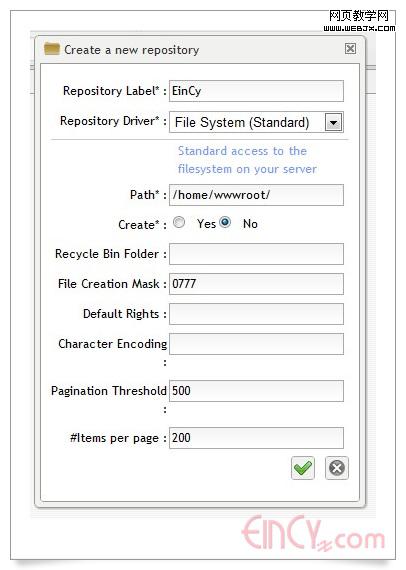This screenshot has width=406, height=570.
Task: Confirm with the green checkmark button
Action: click(303, 468)
